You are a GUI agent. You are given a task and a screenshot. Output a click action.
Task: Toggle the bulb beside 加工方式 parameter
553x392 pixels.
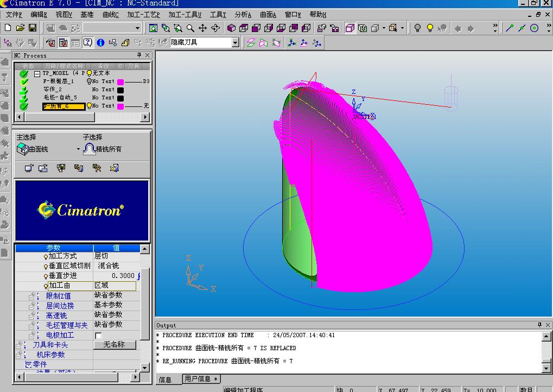(x=46, y=257)
